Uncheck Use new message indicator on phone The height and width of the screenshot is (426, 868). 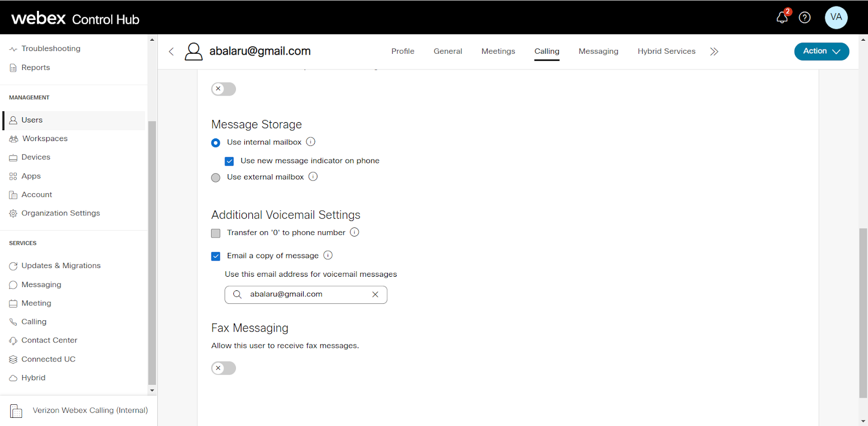tap(229, 161)
